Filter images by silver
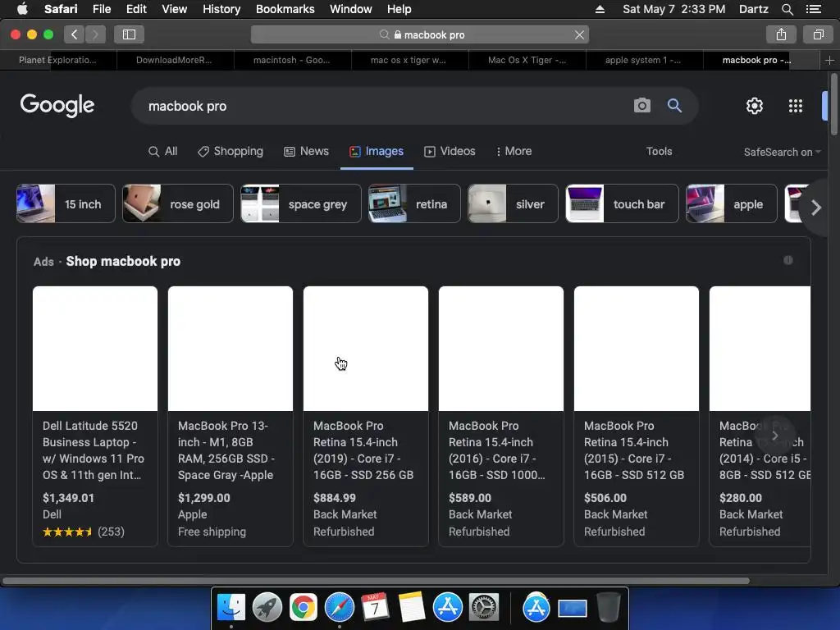Image resolution: width=840 pixels, height=630 pixels. (513, 203)
